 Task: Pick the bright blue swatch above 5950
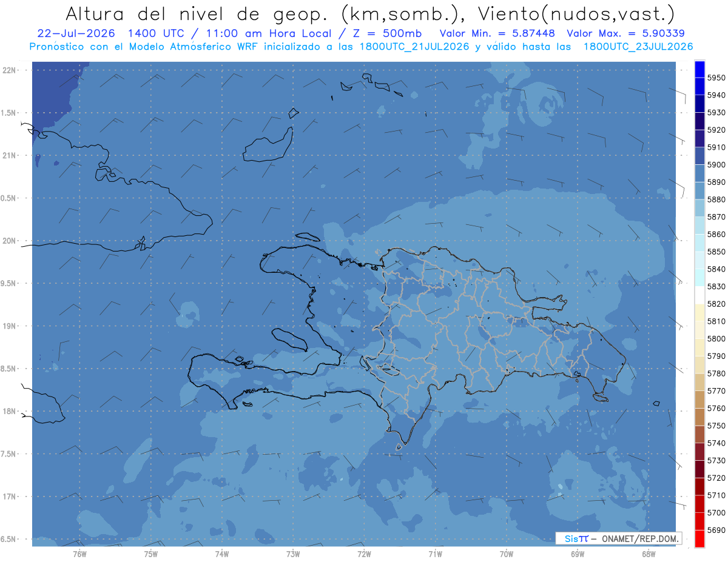[x=699, y=69]
